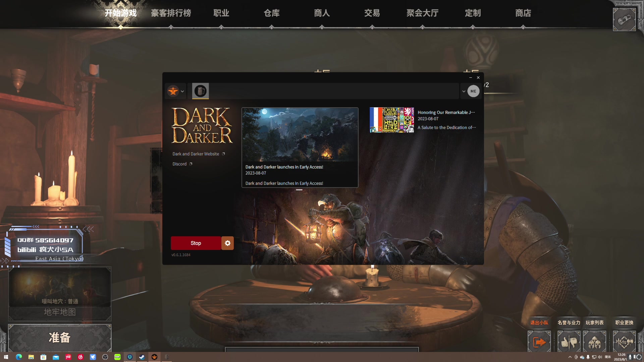Switch to the 聚会大厅 gathering hall tab
This screenshot has height=362, width=644.
(x=423, y=13)
